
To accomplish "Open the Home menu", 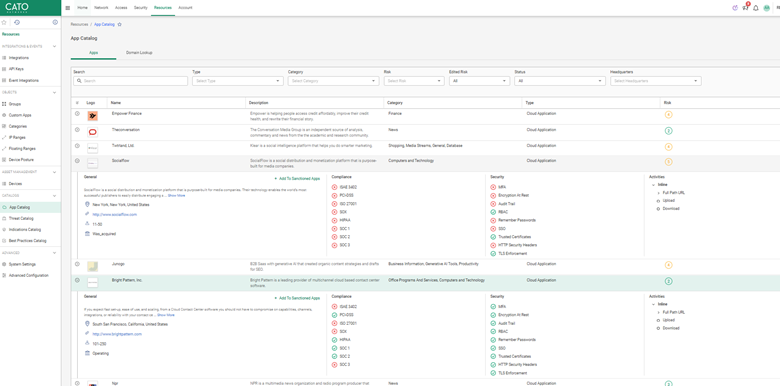I will [x=82, y=8].
